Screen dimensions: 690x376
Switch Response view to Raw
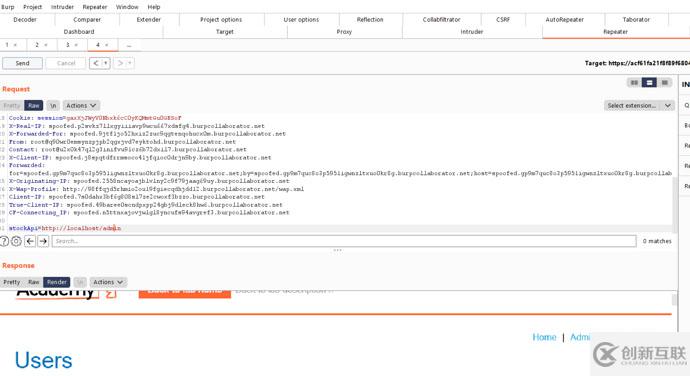coord(33,282)
